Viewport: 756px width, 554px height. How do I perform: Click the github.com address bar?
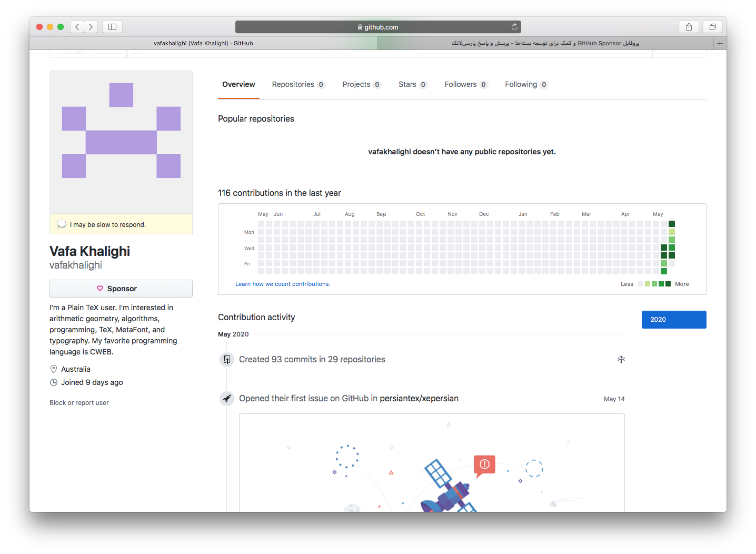point(378,27)
